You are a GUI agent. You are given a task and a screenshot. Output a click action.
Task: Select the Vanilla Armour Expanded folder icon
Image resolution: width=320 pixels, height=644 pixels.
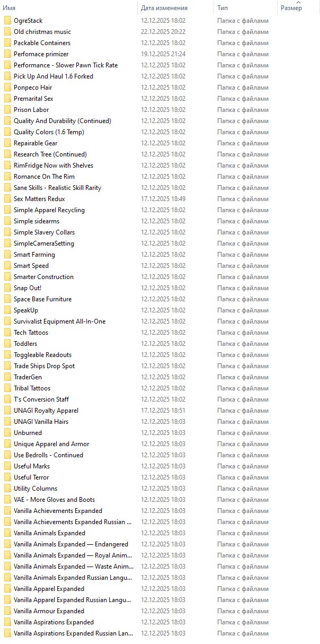click(7, 611)
